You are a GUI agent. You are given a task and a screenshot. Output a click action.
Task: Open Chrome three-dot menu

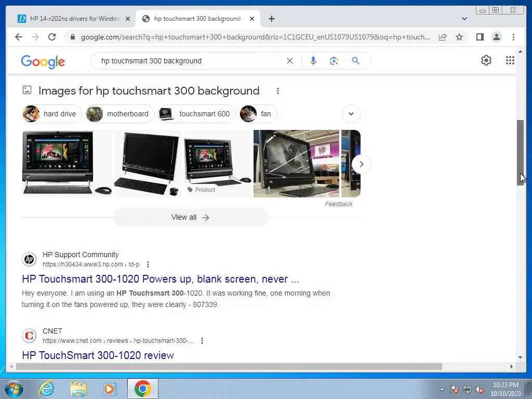click(513, 37)
